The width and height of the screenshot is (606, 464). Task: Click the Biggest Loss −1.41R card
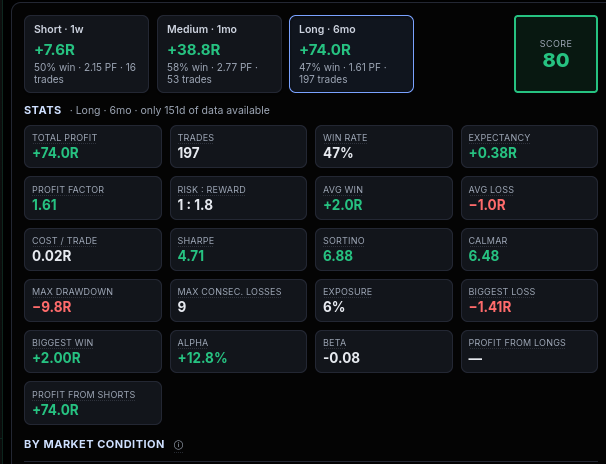(x=529, y=300)
